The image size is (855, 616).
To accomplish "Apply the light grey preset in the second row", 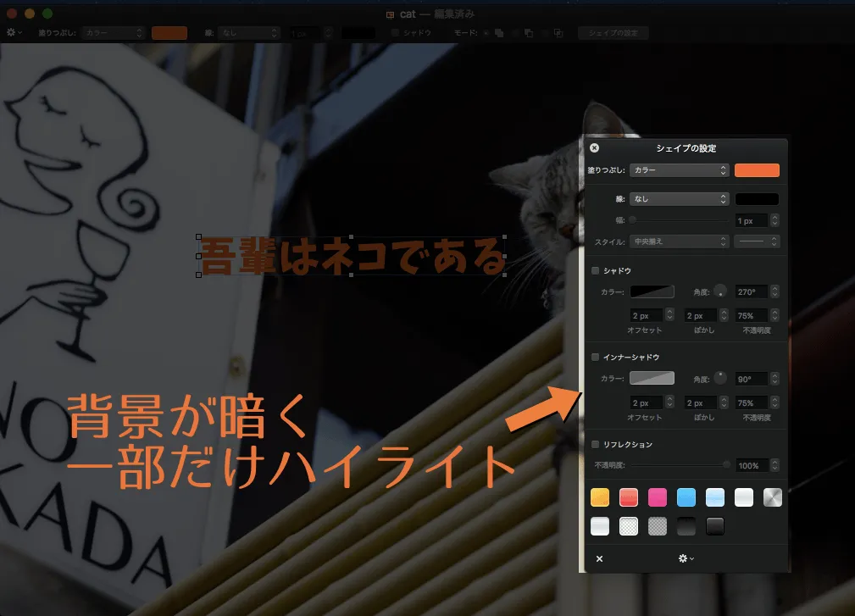I will 600,526.
